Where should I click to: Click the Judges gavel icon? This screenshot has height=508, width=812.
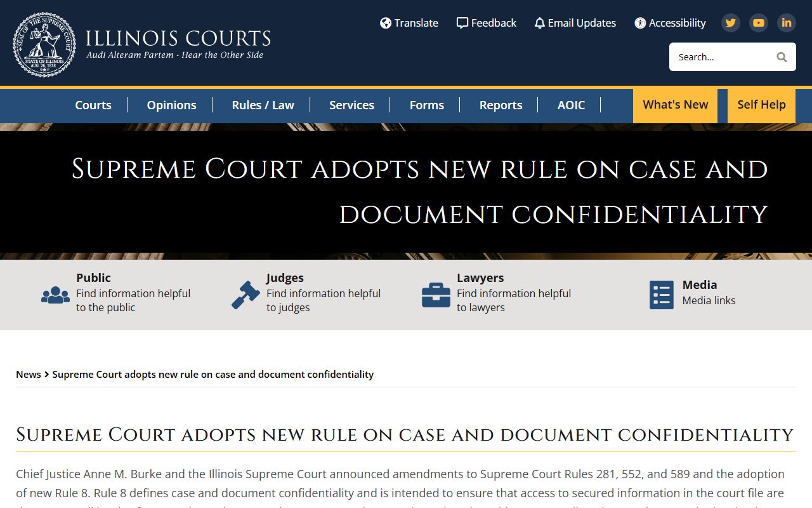[246, 295]
